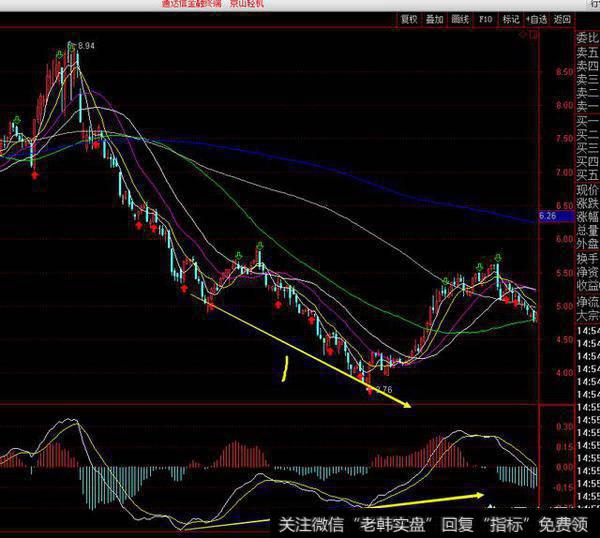Select the 画线 drawing tool
600x538 pixels.
[460, 19]
